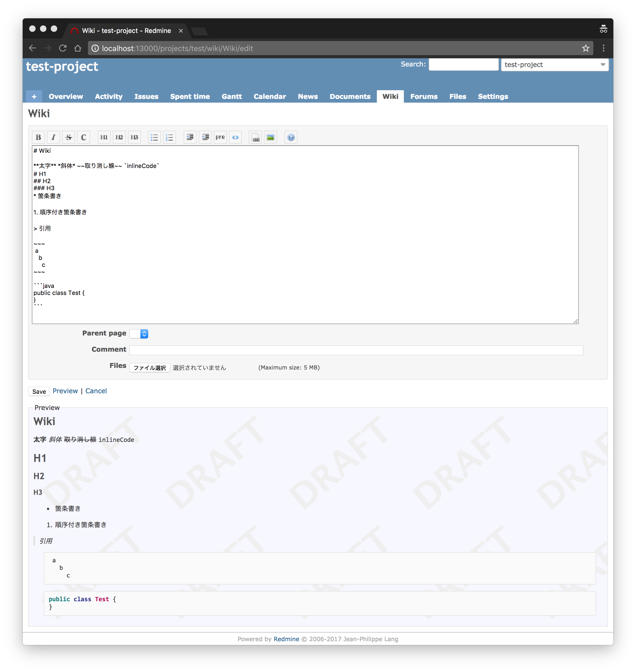This screenshot has width=636, height=672.
Task: Open the Parent page dropdown
Action: 139,334
